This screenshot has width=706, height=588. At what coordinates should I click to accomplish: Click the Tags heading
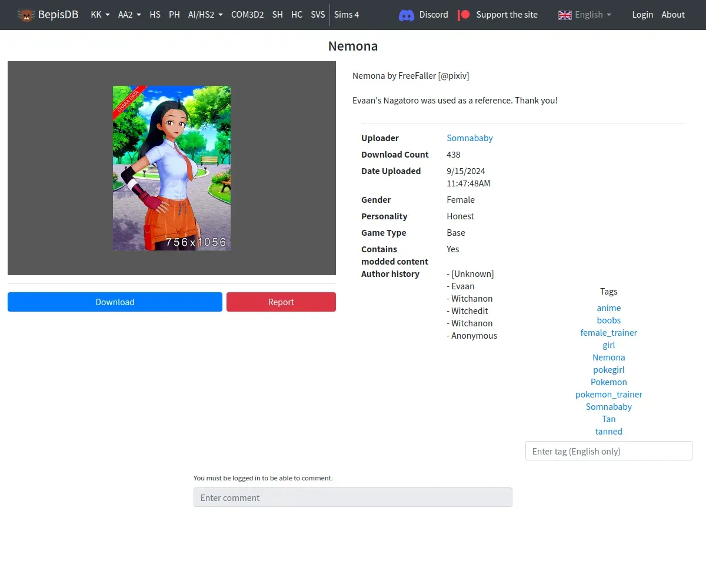(609, 292)
